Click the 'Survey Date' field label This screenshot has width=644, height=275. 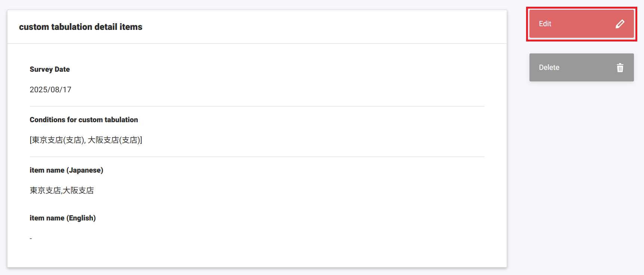(50, 69)
